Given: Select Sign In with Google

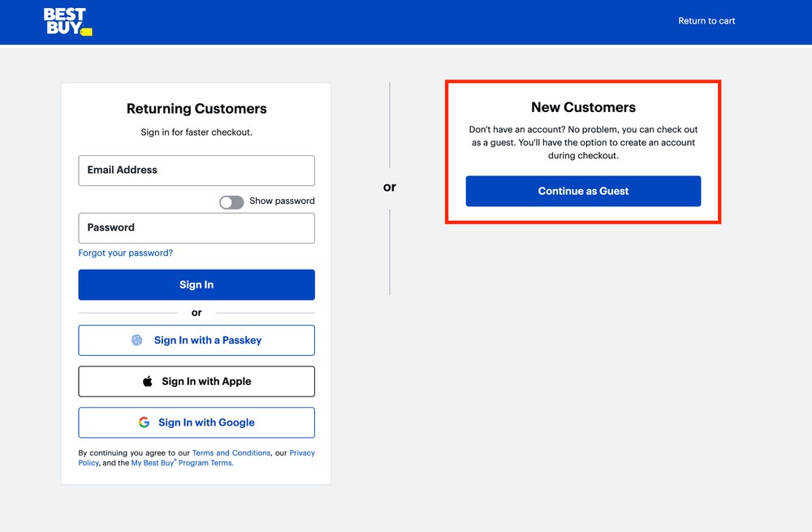Looking at the screenshot, I should click(x=196, y=422).
